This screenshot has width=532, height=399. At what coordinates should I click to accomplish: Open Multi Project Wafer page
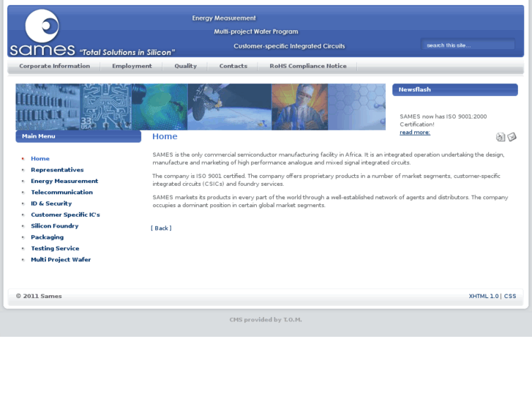click(x=61, y=259)
